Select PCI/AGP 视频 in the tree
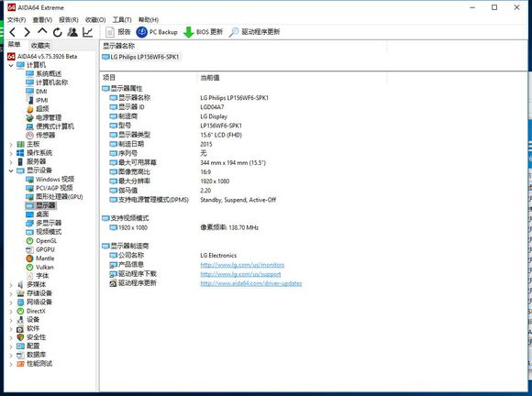Screen dimensions: 532x396 pyautogui.click(x=50, y=188)
